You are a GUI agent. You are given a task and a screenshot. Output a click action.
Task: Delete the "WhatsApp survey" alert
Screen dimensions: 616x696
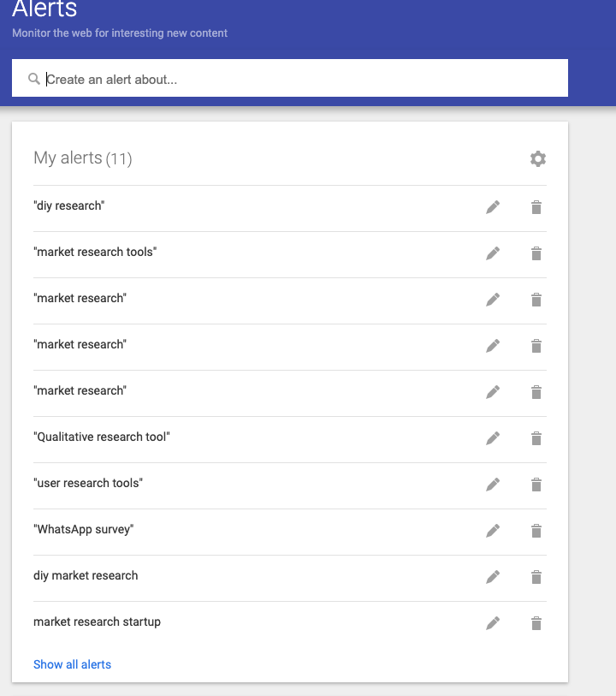point(536,531)
